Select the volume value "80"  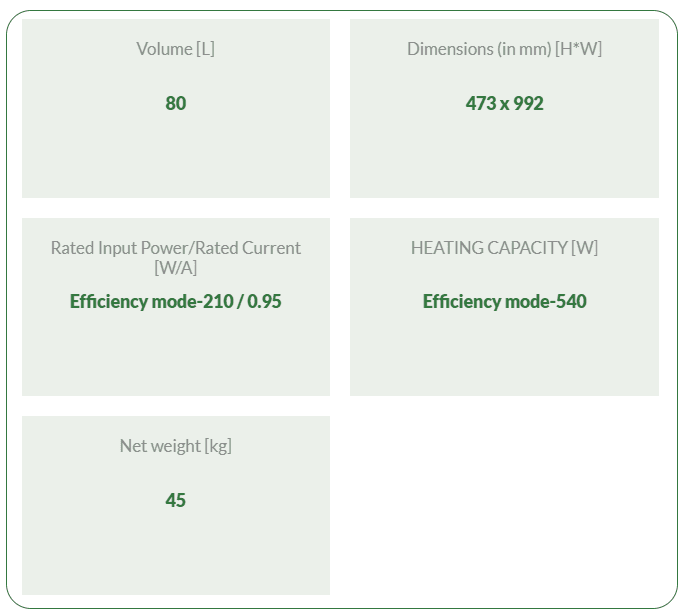[x=175, y=103]
